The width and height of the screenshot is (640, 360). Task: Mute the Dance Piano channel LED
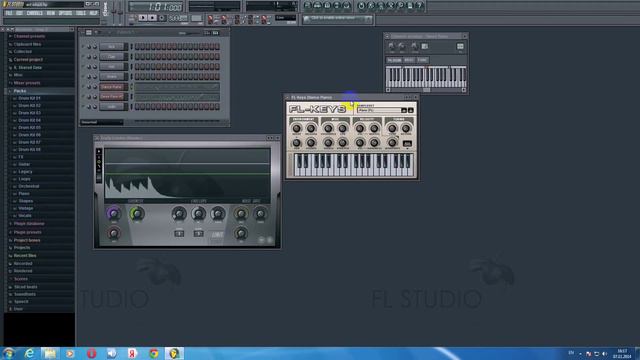[x=82, y=86]
